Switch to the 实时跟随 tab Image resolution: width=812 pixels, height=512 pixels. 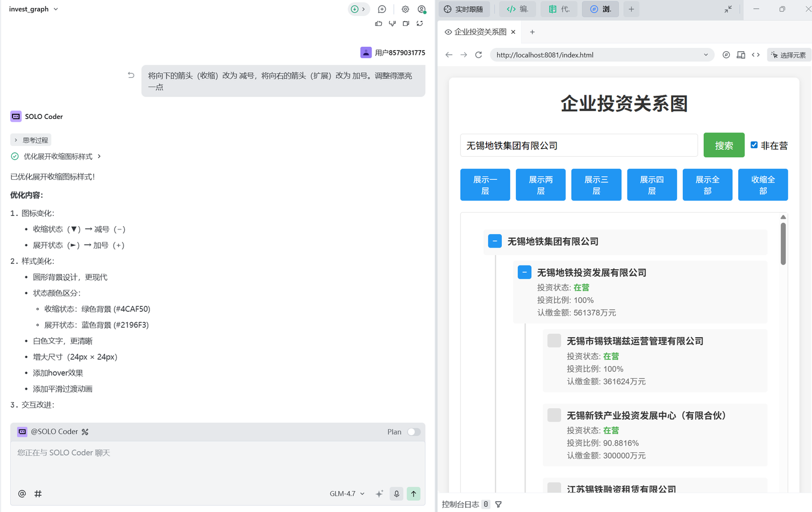[464, 9]
